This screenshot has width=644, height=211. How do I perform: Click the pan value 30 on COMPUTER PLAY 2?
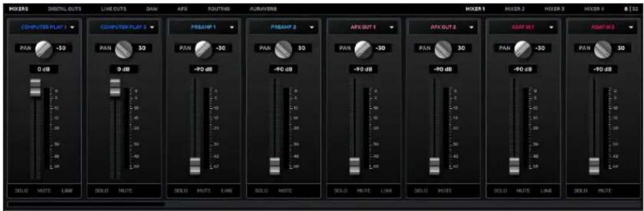click(x=142, y=48)
